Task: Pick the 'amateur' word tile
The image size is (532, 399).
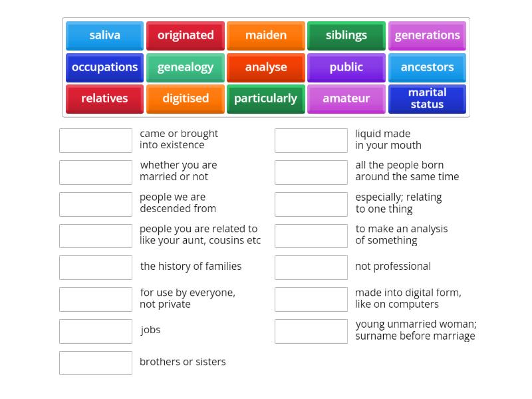Action: 346,98
